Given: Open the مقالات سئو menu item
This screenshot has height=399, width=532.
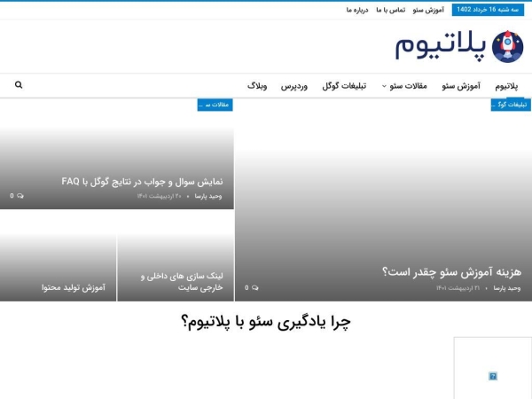Looking at the screenshot, I should click(x=408, y=86).
